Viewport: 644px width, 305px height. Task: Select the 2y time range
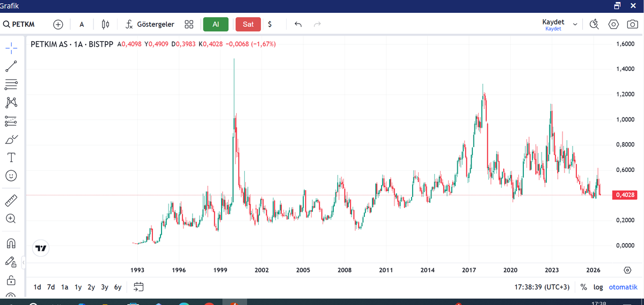[91, 287]
